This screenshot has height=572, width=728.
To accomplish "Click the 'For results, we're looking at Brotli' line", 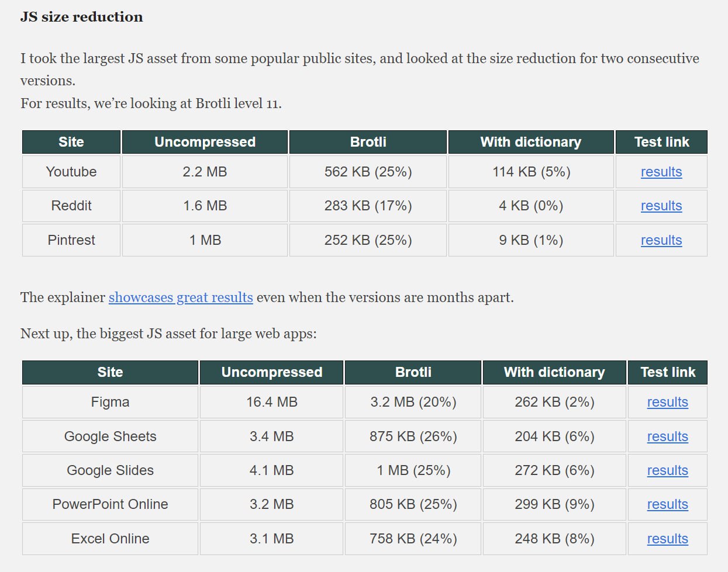I will pyautogui.click(x=151, y=103).
